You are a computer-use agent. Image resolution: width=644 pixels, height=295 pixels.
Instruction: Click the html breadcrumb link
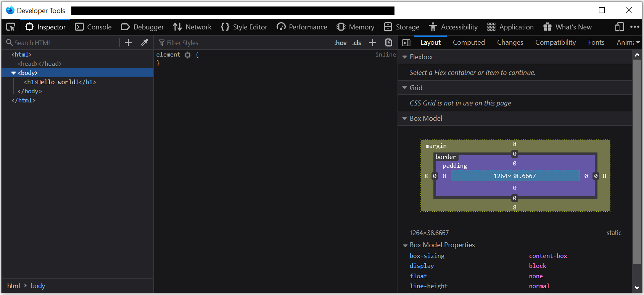(x=13, y=286)
